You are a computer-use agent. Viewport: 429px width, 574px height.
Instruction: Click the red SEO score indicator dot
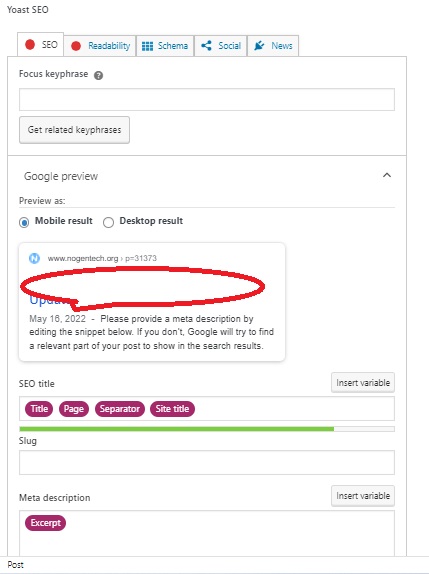[30, 45]
